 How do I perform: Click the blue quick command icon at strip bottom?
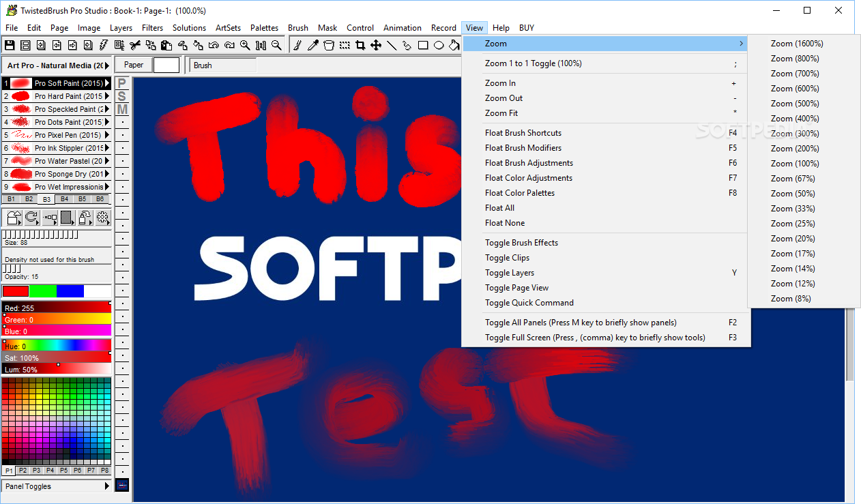tap(122, 485)
